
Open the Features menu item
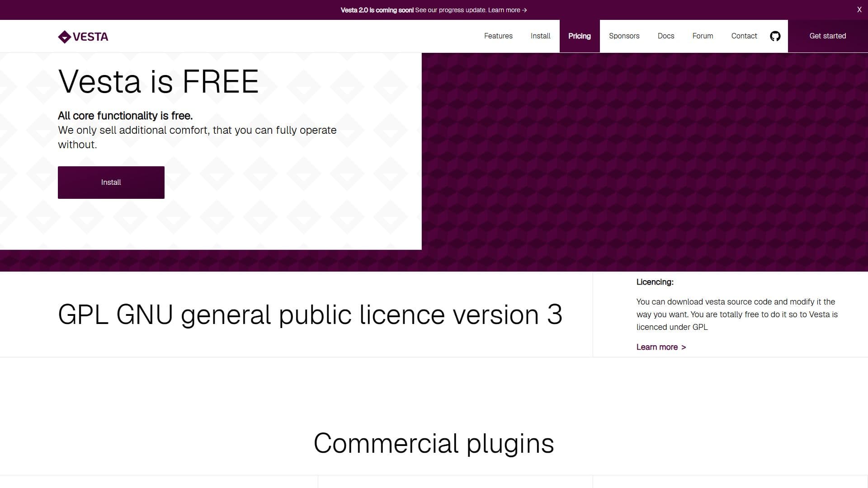click(498, 36)
